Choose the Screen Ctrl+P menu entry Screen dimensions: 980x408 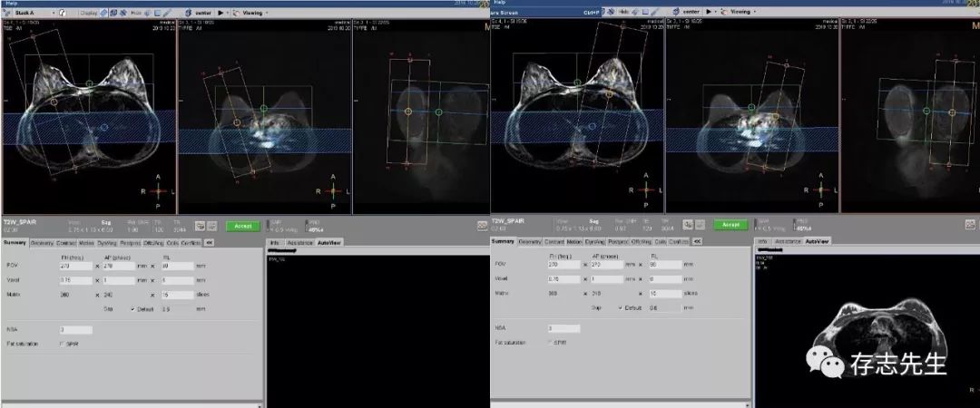coord(545,13)
